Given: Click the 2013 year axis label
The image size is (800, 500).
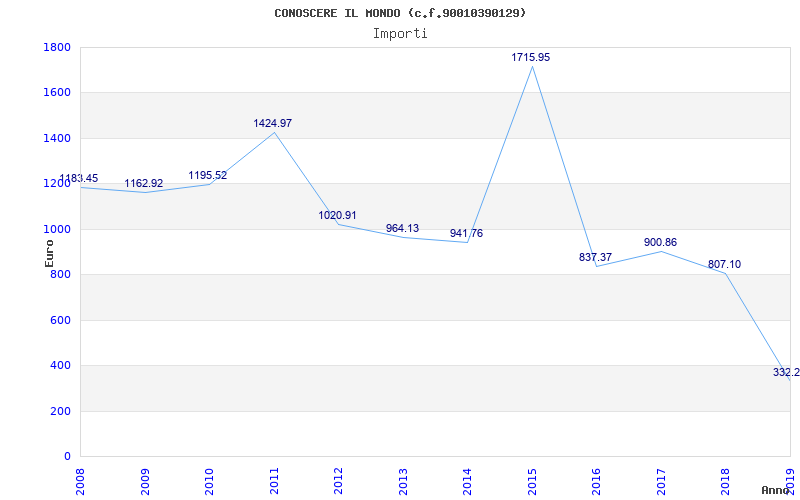Looking at the screenshot, I should (403, 482).
